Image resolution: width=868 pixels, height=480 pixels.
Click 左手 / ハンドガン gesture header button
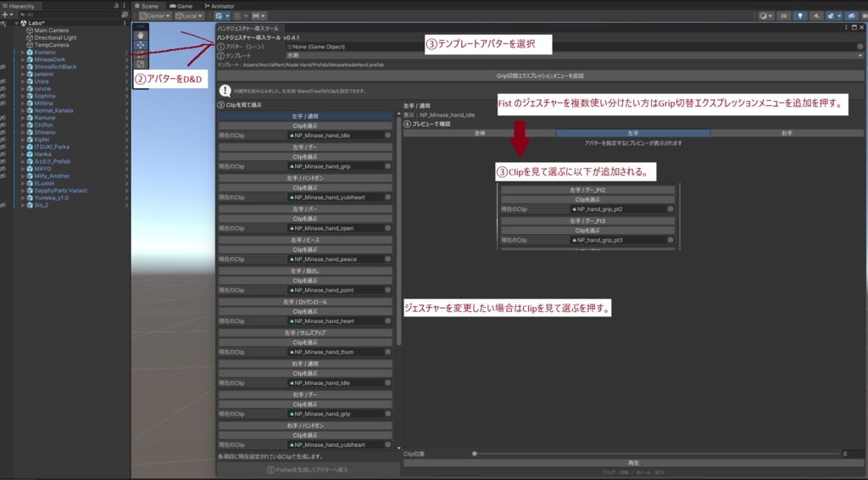point(305,179)
